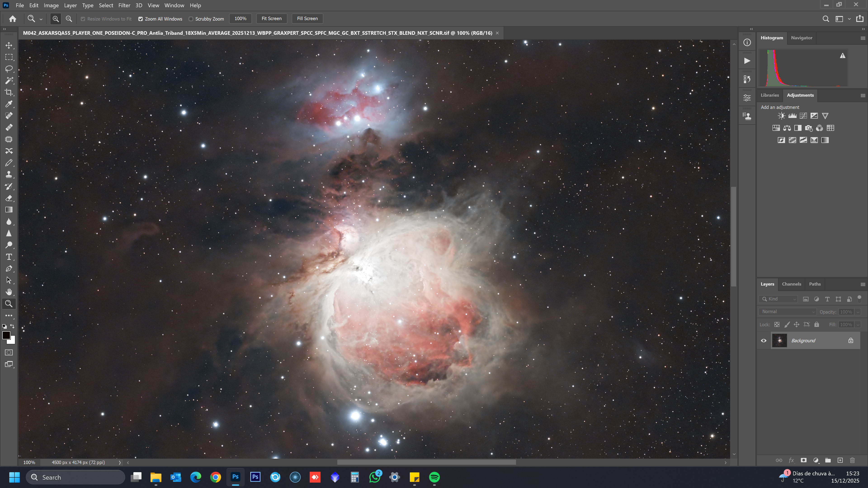This screenshot has width=868, height=488.
Task: Click the foreground color swatch
Action: pos(6,335)
